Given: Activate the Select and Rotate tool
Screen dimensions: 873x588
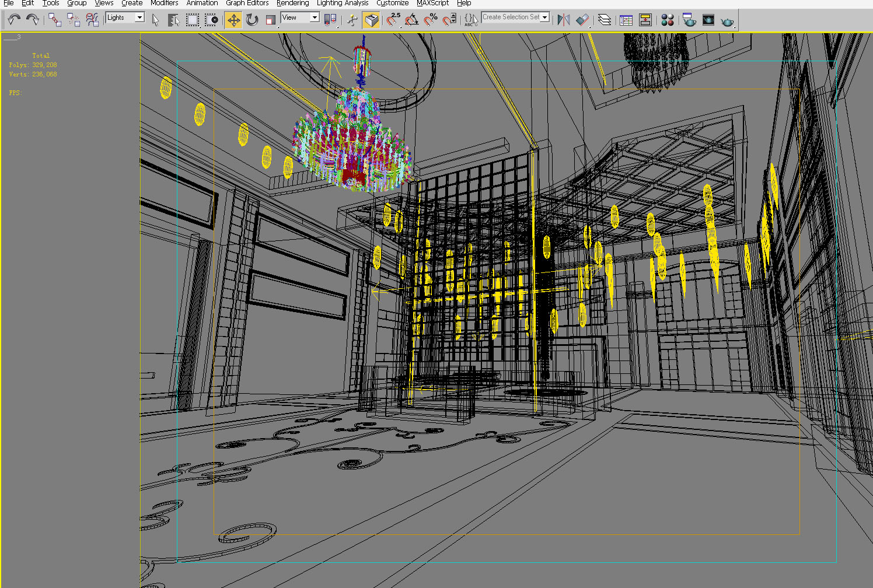Looking at the screenshot, I should 252,19.
